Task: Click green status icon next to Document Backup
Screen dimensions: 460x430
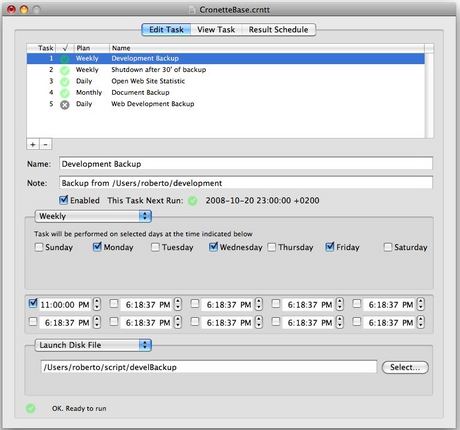Action: point(65,93)
